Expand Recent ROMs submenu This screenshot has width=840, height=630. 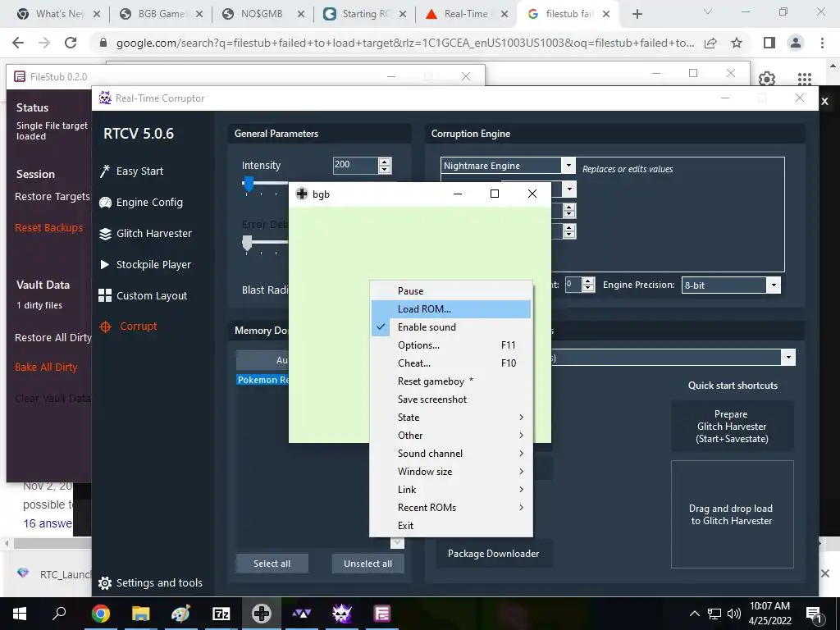coord(451,508)
